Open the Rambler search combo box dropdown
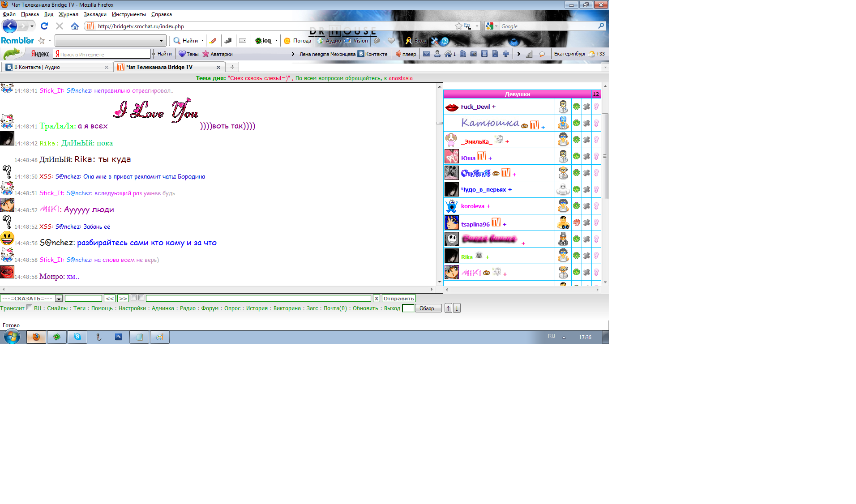The image size is (856, 504). coord(161,41)
